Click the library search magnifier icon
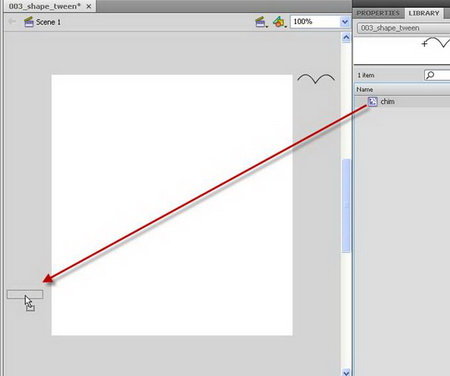Image resolution: width=450 pixels, height=376 pixels. pos(430,75)
